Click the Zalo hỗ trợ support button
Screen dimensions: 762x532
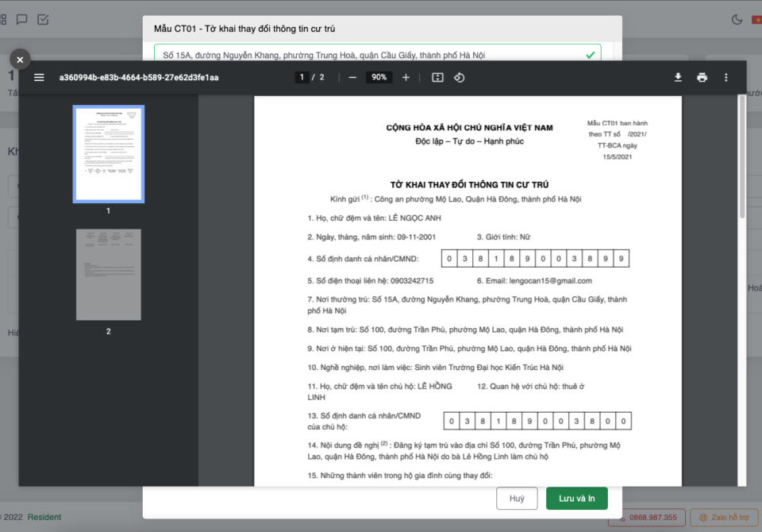[x=724, y=518]
